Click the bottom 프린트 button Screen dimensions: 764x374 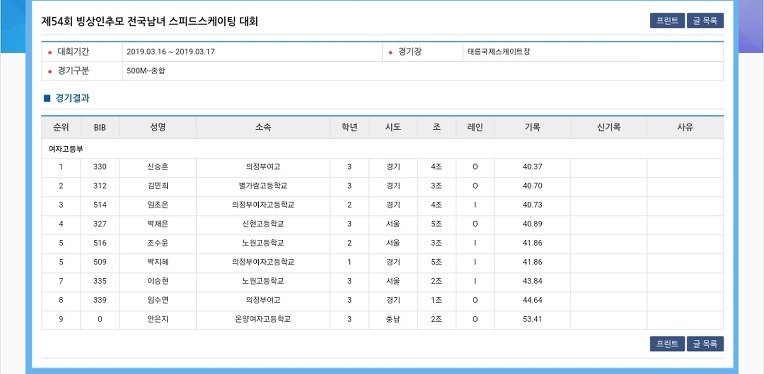tap(667, 344)
